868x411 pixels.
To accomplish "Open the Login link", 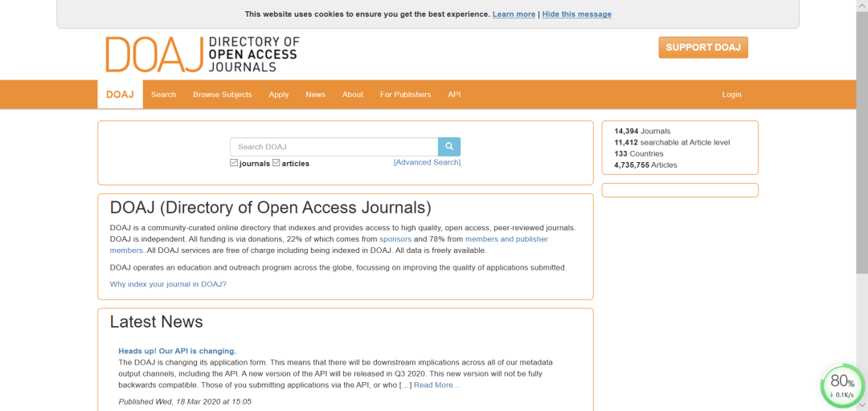I will (x=731, y=95).
